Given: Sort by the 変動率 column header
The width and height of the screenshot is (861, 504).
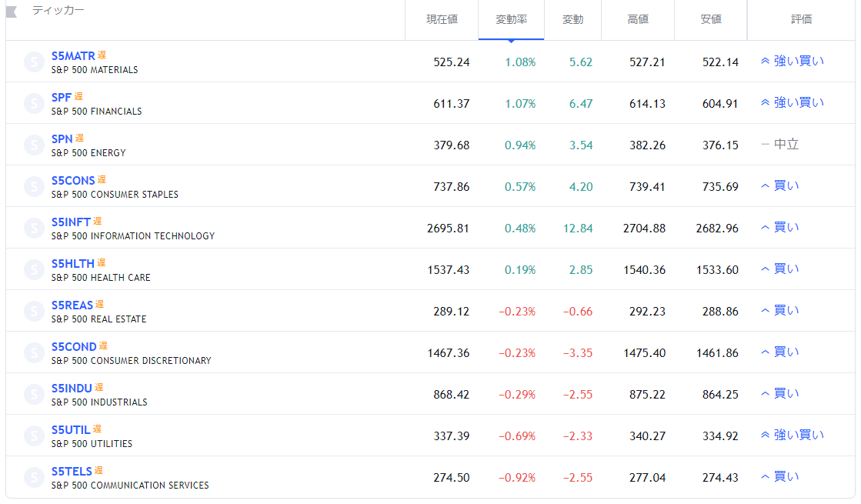Looking at the screenshot, I should coord(511,20).
